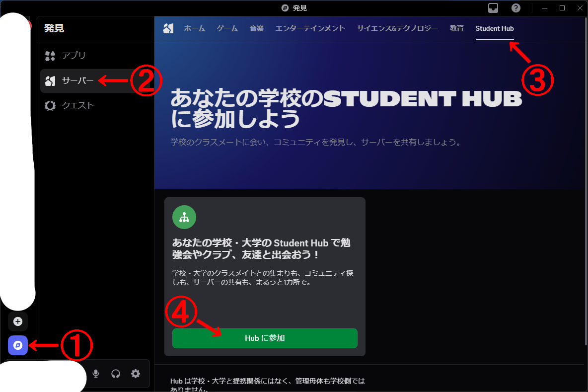Screen dimensions: 588x392
Task: Open the 教育 category tab
Action: [456, 28]
